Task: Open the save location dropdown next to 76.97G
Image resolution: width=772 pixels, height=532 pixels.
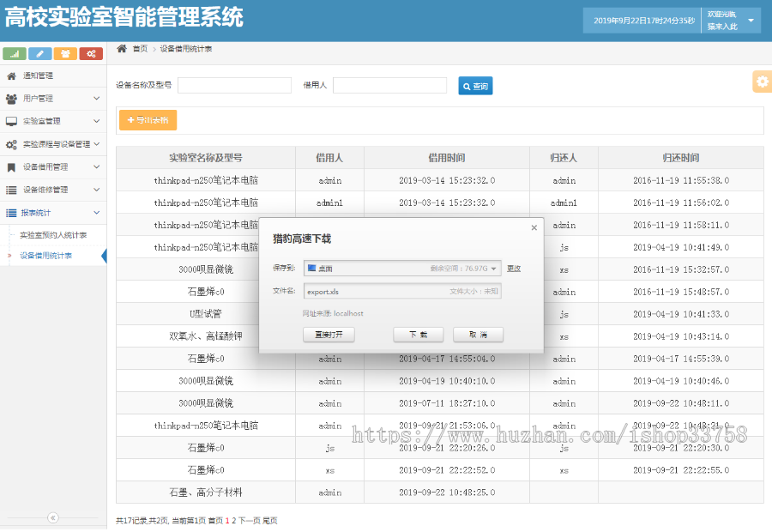Action: [x=493, y=269]
